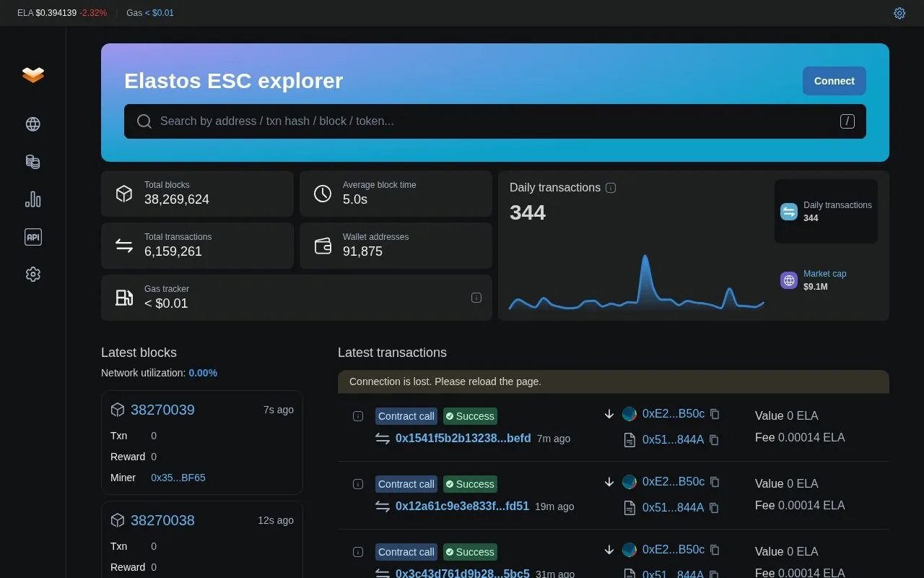Open info icon for transaction 0x1541f5b2b13238...befd
924x578 pixels.
pyautogui.click(x=357, y=416)
